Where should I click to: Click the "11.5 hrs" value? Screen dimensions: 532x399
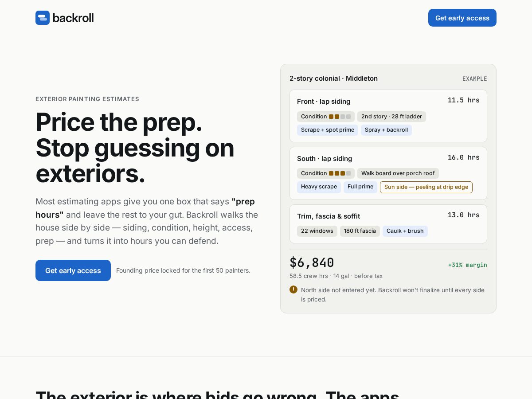464,100
